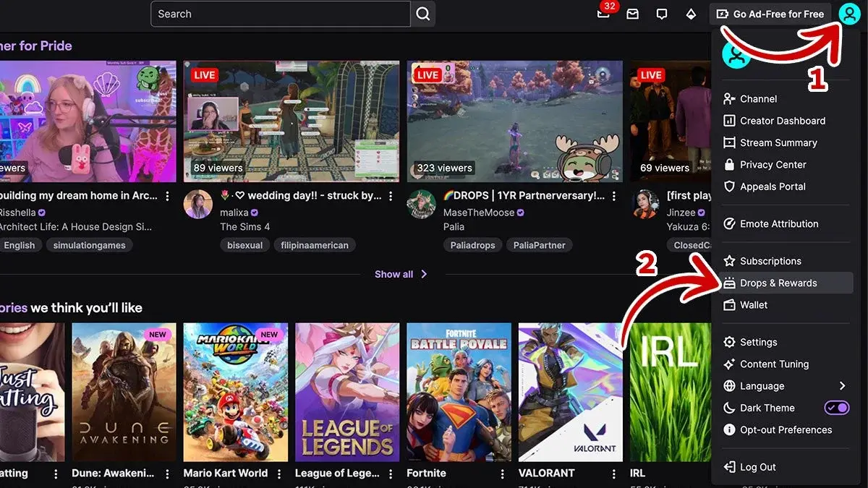The image size is (868, 488).
Task: Open Drops & Rewards text entry
Action: point(778,283)
